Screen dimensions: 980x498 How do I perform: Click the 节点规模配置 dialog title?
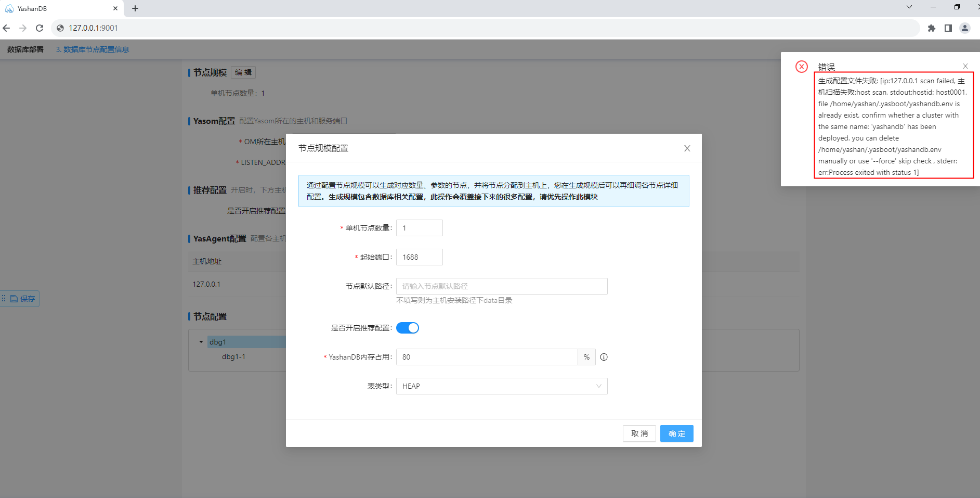tap(323, 148)
